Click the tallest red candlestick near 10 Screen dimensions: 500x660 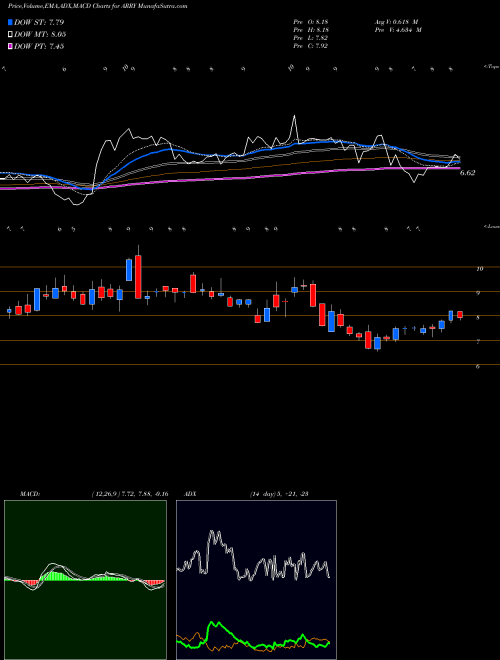(x=138, y=277)
